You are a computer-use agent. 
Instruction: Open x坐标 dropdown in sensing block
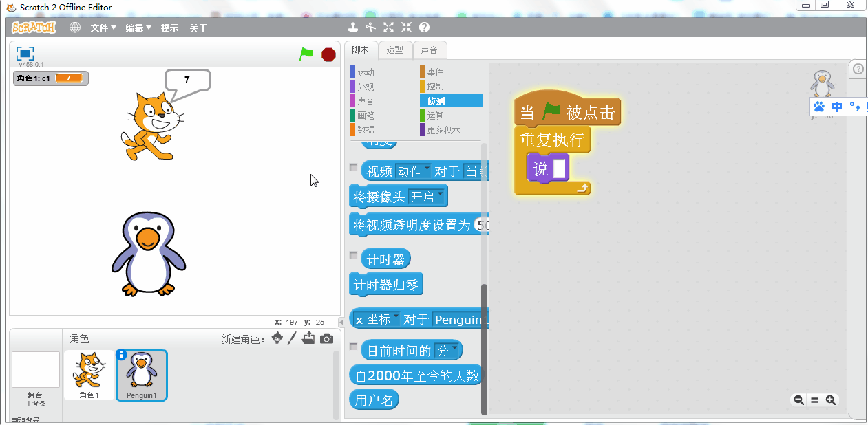click(x=376, y=319)
